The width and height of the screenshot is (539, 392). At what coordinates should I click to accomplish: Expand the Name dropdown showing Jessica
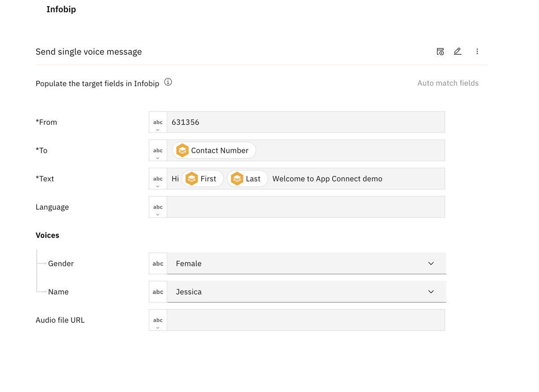(x=430, y=291)
